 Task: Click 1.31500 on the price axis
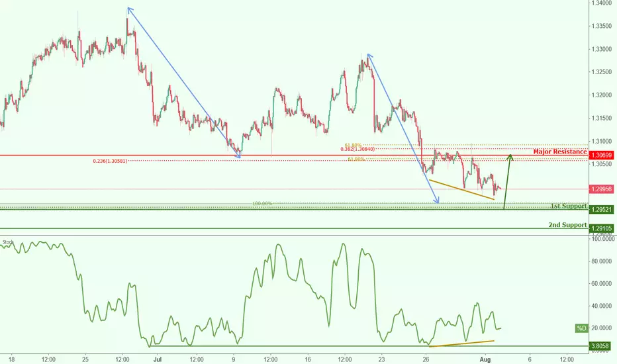[x=602, y=118]
